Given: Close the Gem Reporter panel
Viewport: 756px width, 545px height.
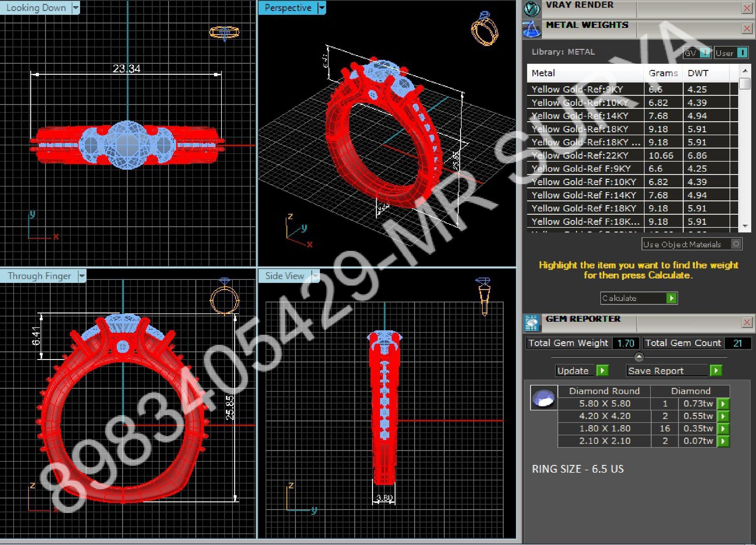Looking at the screenshot, I should point(747,322).
